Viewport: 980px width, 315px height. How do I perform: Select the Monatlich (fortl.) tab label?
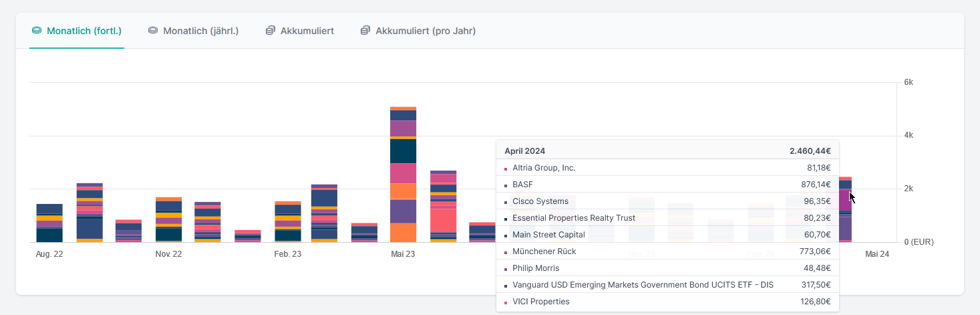click(84, 31)
